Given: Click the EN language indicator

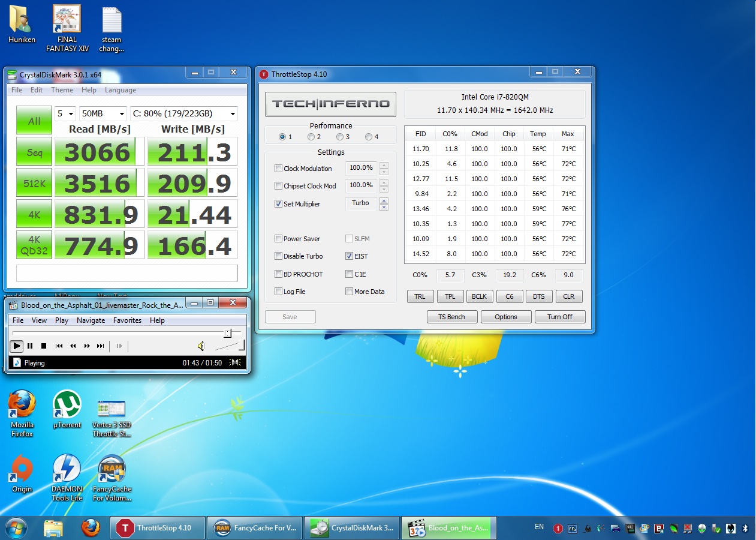Looking at the screenshot, I should pyautogui.click(x=539, y=527).
